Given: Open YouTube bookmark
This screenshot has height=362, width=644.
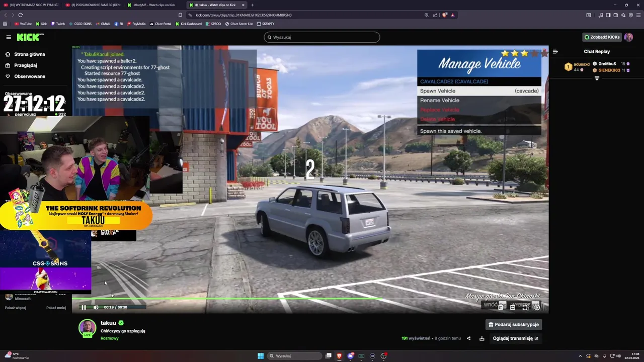Looking at the screenshot, I should (x=23, y=24).
